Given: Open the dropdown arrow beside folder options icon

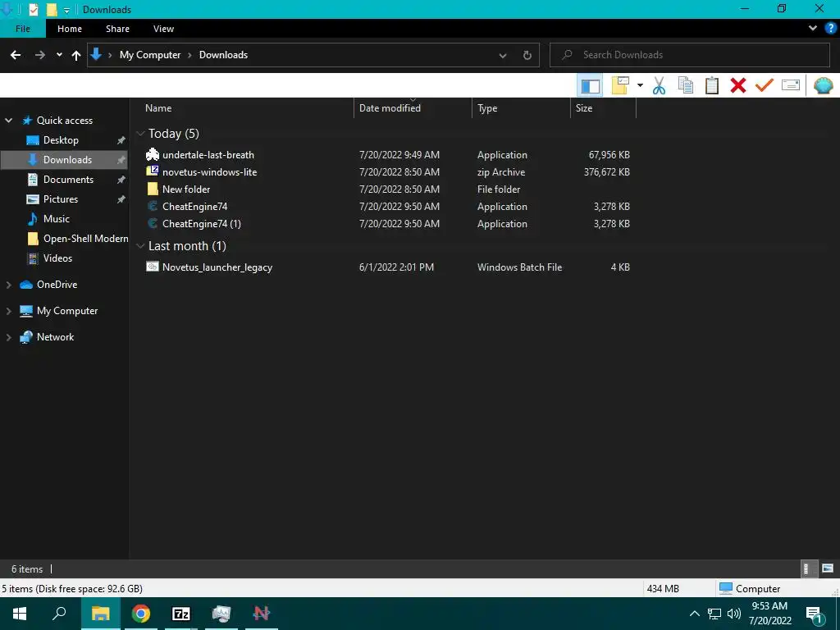Looking at the screenshot, I should click(x=640, y=85).
